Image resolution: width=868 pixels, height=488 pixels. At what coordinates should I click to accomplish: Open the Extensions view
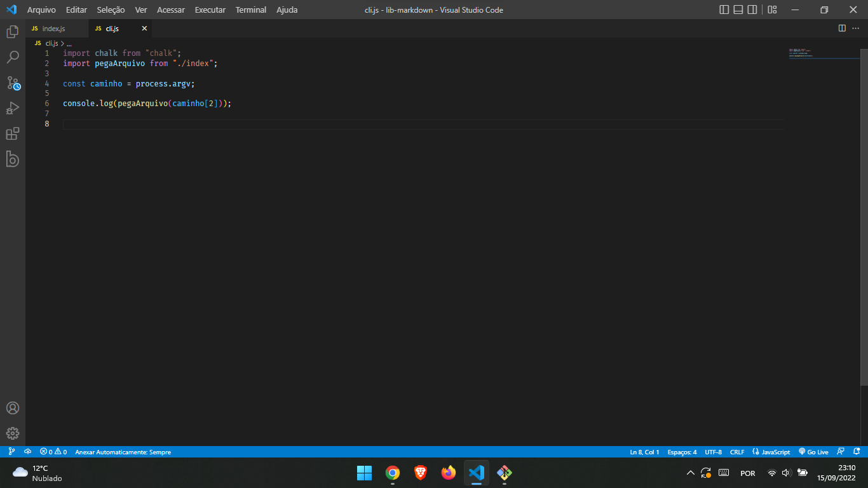13,133
